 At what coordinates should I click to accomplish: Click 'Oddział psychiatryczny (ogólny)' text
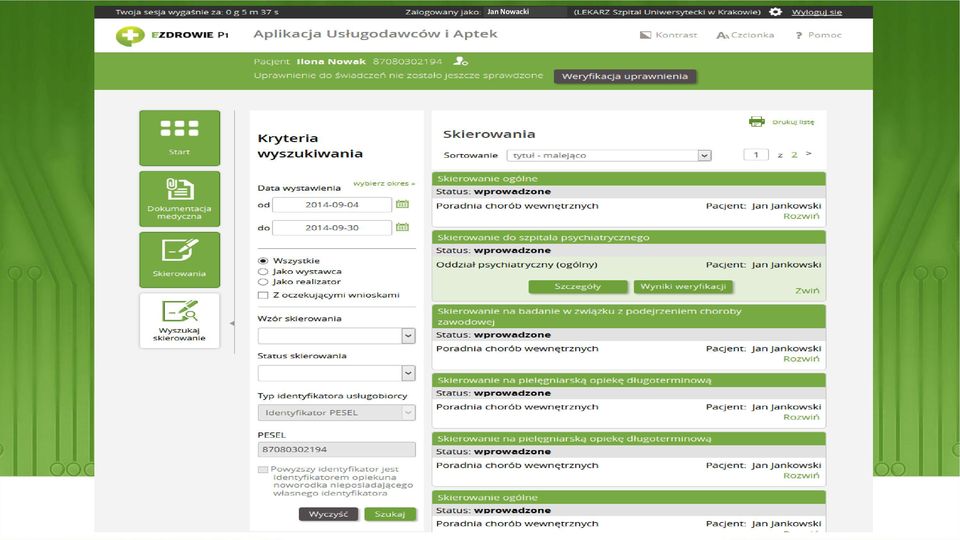tap(517, 265)
